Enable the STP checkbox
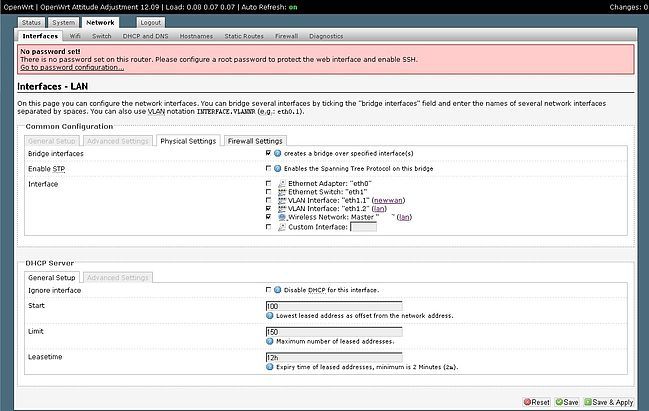649x411 pixels. pyautogui.click(x=269, y=168)
